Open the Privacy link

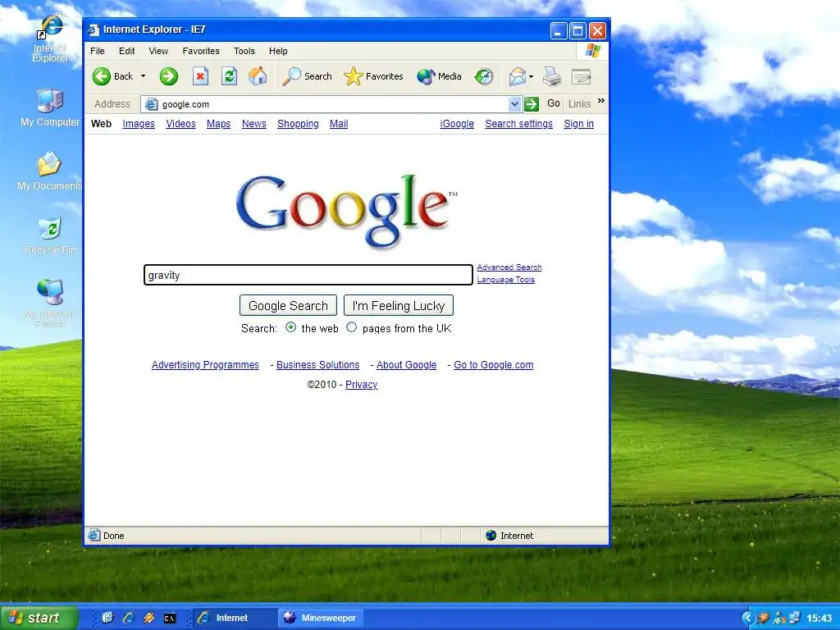361,385
